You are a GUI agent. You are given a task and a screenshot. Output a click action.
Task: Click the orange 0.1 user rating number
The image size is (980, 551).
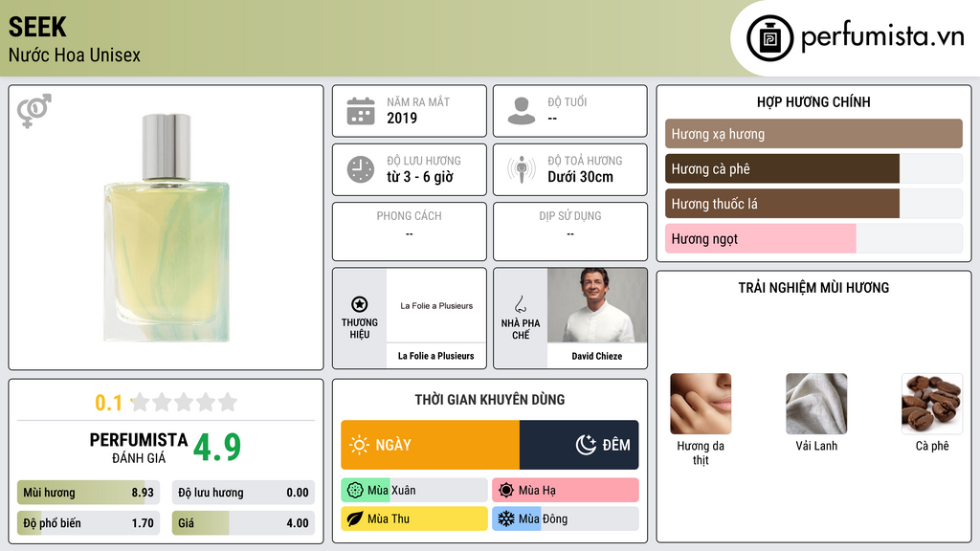coord(109,403)
